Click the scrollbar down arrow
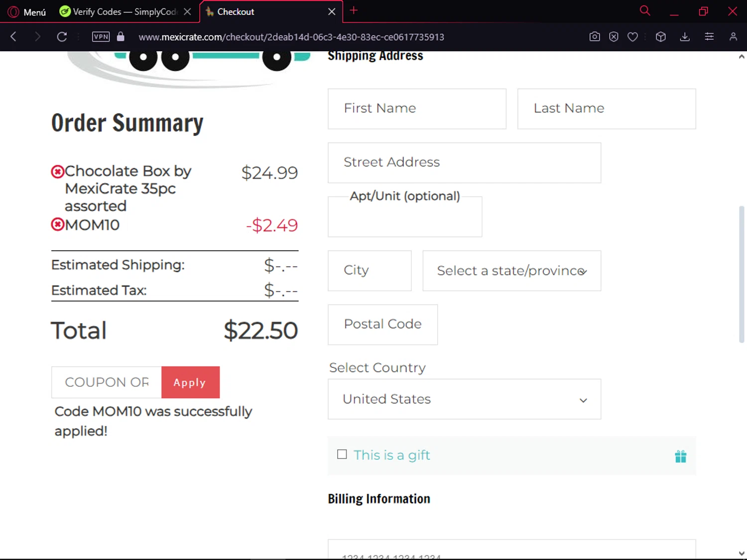747x560 pixels. 742,553
